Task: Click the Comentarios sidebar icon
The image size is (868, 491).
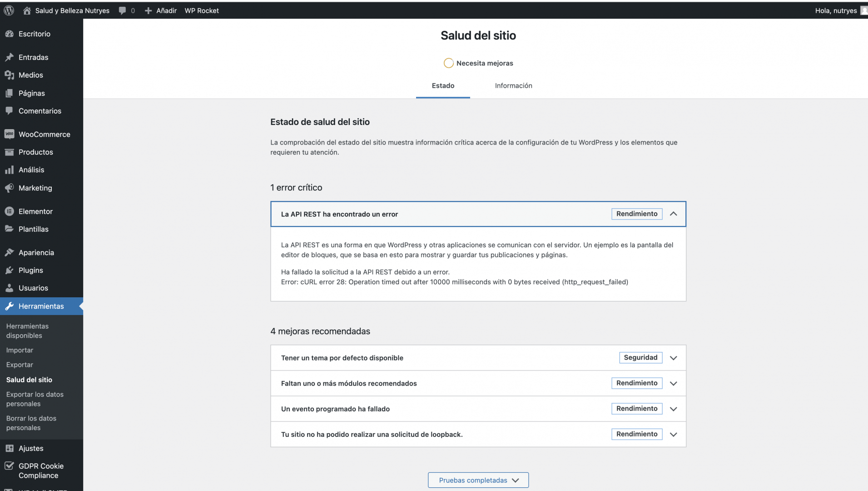Action: 9,111
